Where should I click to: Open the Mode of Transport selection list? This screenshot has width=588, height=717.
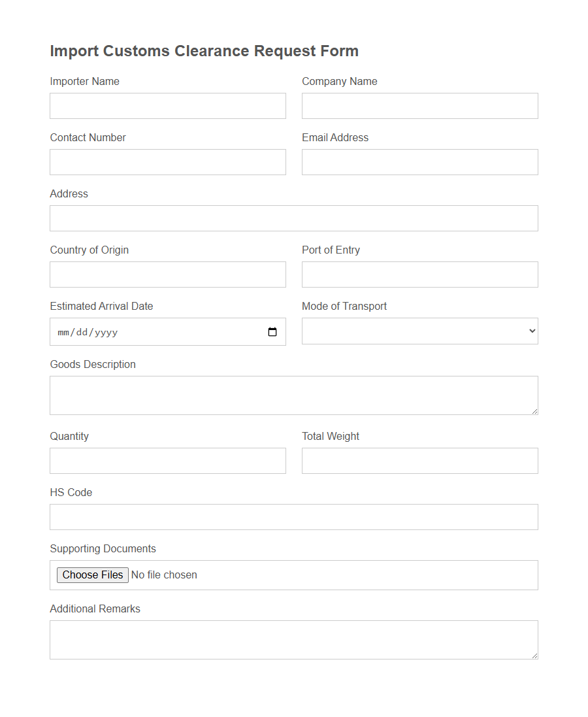[x=418, y=331]
